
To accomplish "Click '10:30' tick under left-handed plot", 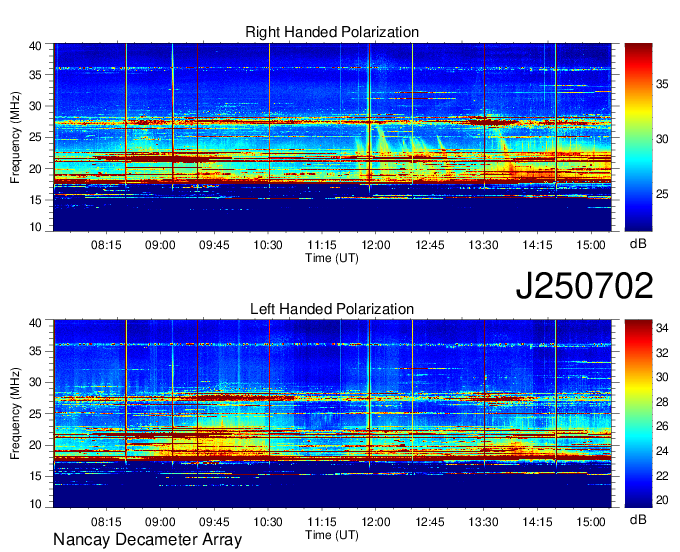I will pyautogui.click(x=268, y=522).
